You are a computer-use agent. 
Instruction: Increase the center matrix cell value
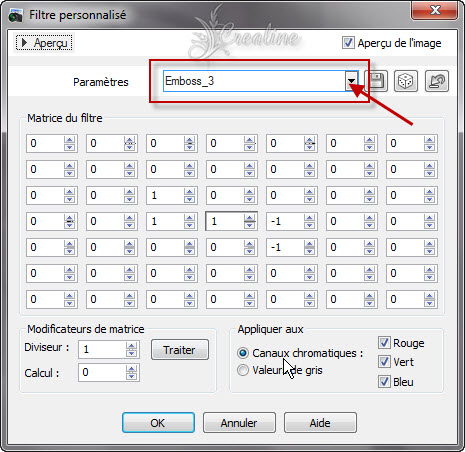point(249,218)
